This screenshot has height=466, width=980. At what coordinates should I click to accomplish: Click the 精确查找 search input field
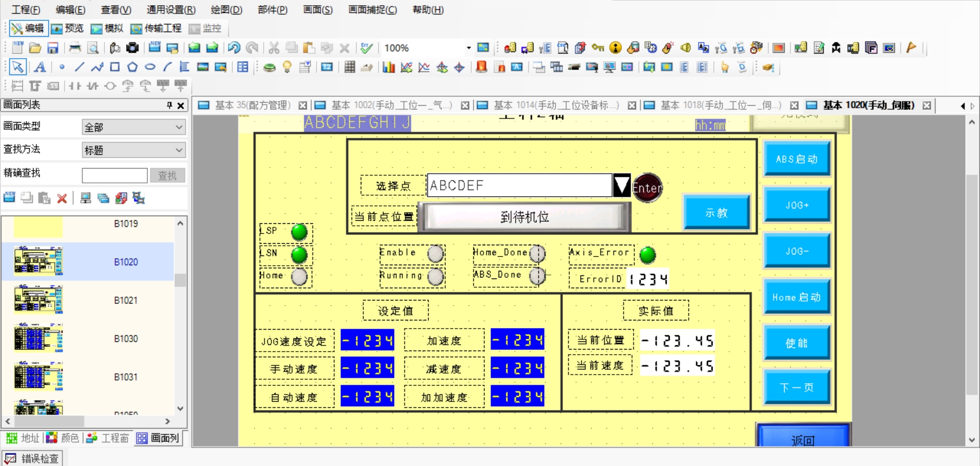coord(114,175)
